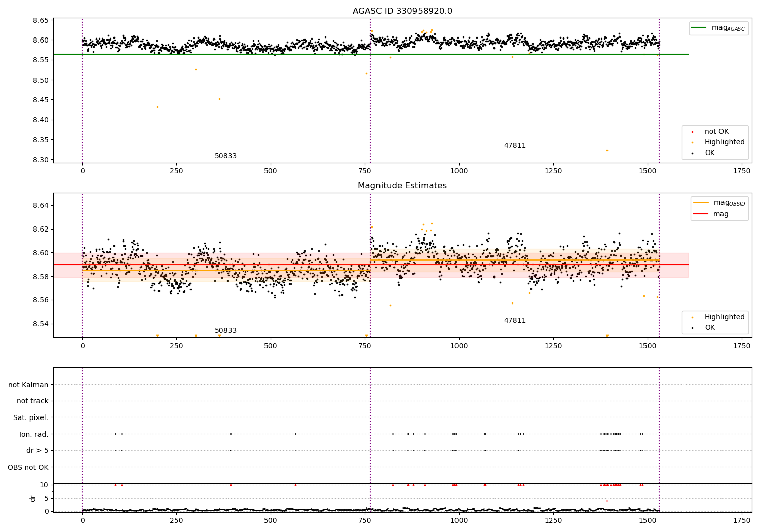760x532 pixels.
Task: Click the 1750 x-tick under the AGASC plot
Action: point(742,171)
